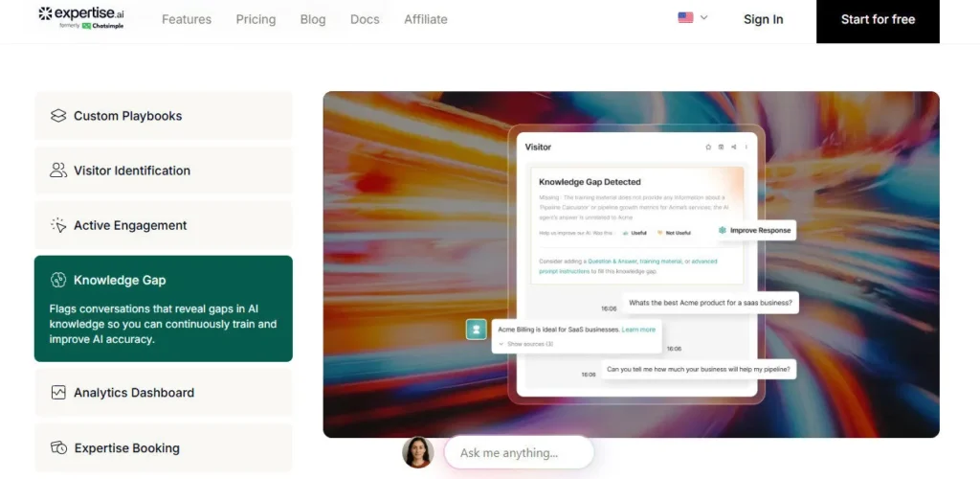980x479 pixels.
Task: Click the 'Knowledge Gap Detected' heading
Action: (590, 182)
